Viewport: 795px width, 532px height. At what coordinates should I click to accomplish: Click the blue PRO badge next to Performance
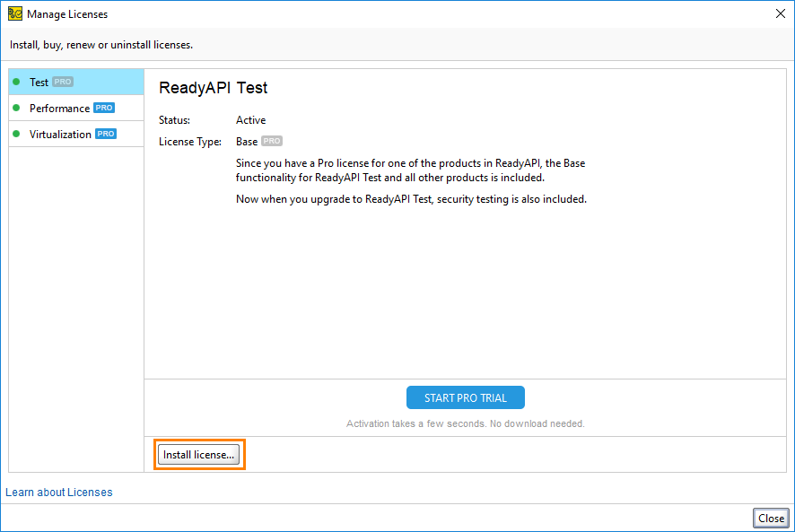click(104, 109)
